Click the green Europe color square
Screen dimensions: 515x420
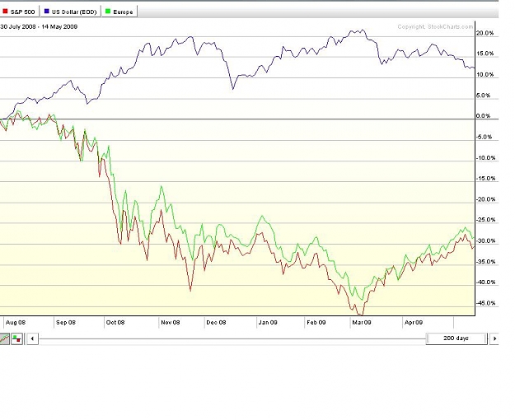pyautogui.click(x=108, y=12)
